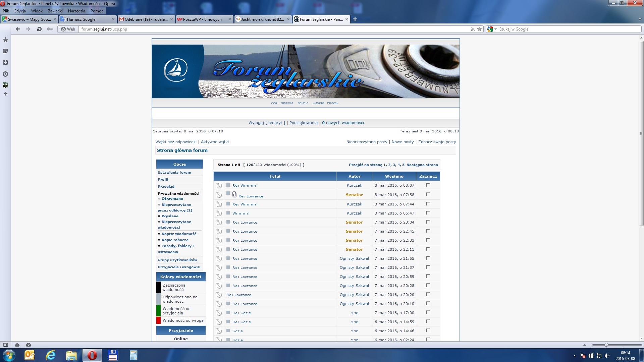Check the box for message sent 7 mar 21:55
The height and width of the screenshot is (362, 644).
[x=428, y=258]
